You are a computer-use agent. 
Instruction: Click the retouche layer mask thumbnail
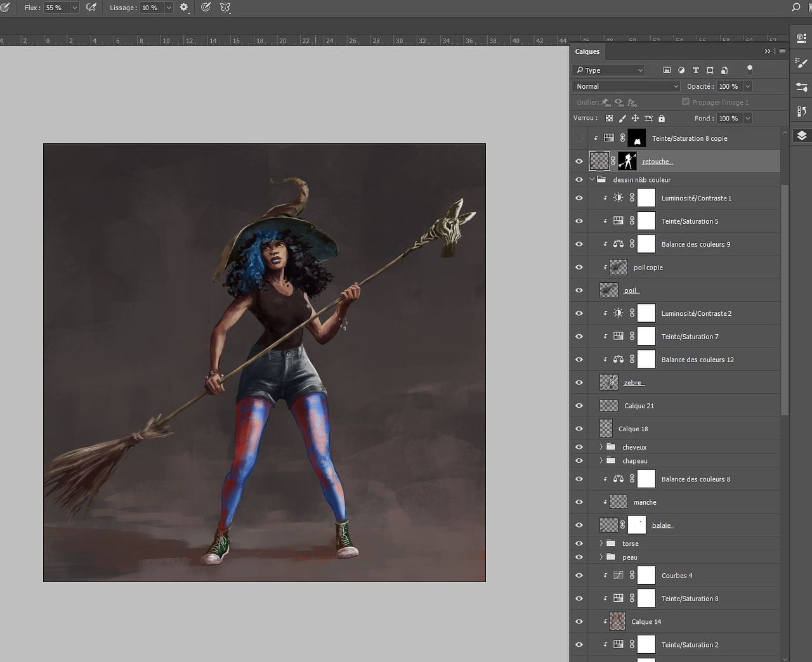(x=627, y=161)
